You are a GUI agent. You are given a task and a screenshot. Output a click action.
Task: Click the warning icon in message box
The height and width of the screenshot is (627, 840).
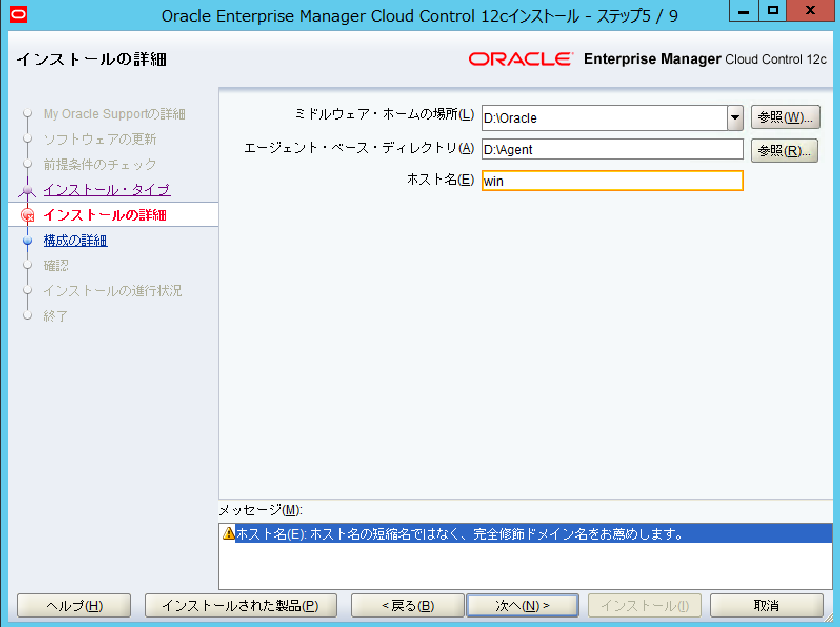(228, 533)
